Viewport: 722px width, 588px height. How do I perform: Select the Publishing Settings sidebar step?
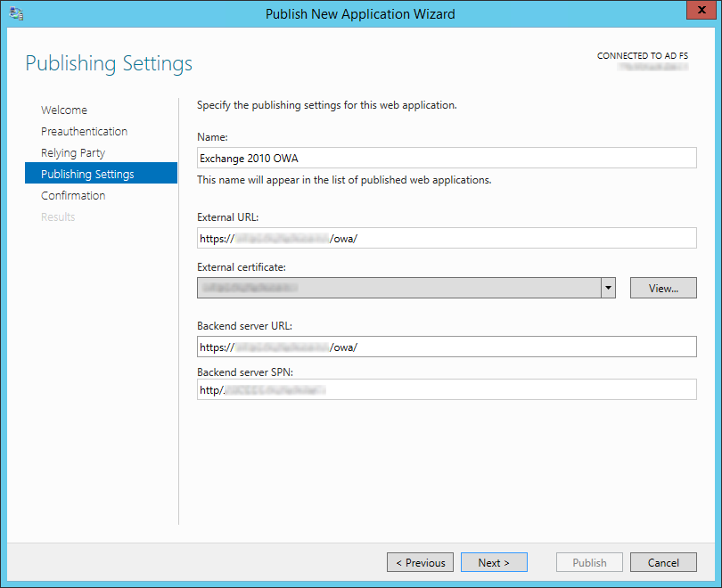[x=87, y=175]
